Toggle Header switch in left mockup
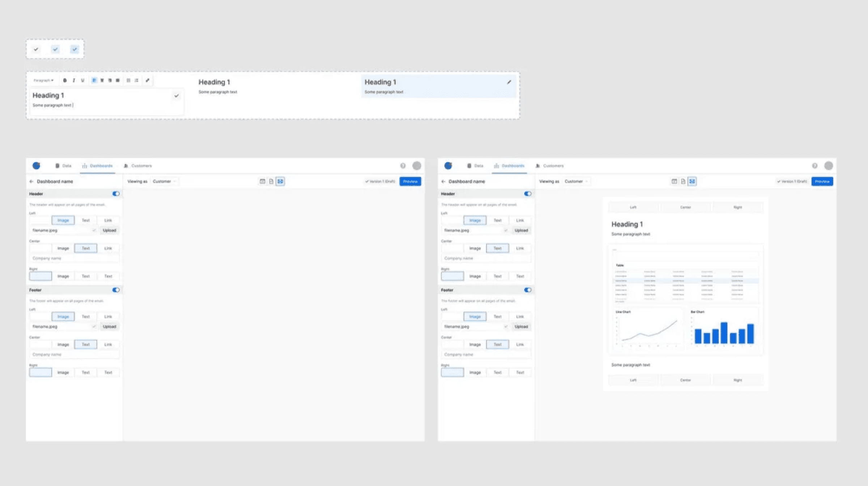The width and height of the screenshot is (868, 486). [116, 194]
